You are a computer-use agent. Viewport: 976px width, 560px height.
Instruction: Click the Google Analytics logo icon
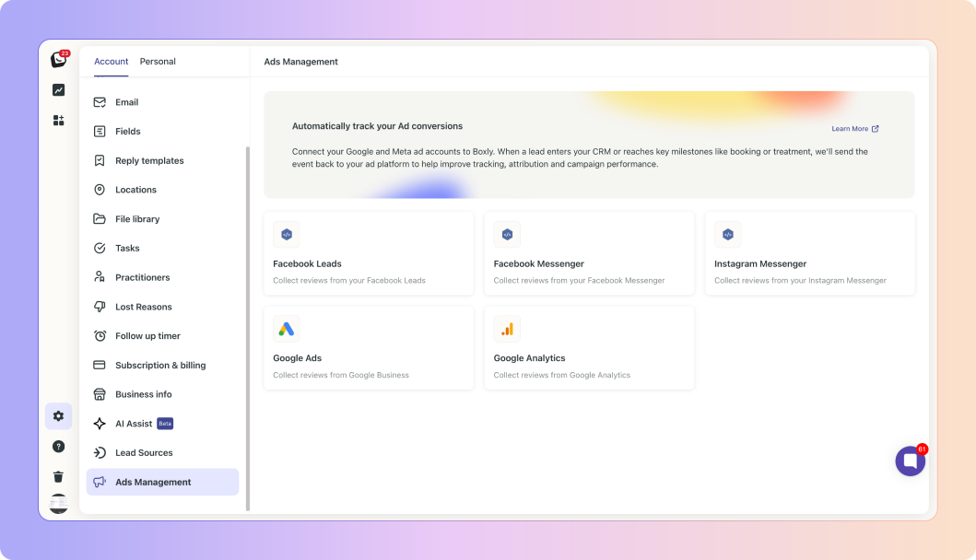[507, 329]
